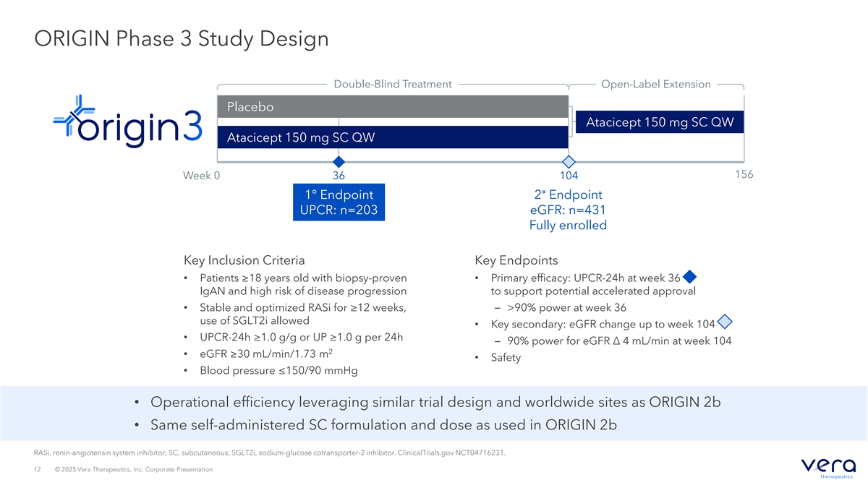
Task: Click the Vera Therapeutics logo
Action: coord(829,467)
